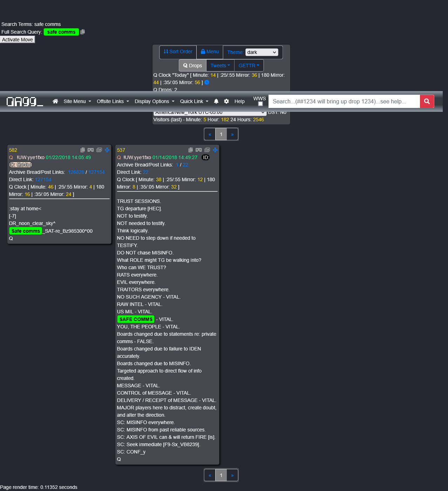This screenshot has width=448, height=491.
Task: Open the GETTR dropdown
Action: coord(249,66)
